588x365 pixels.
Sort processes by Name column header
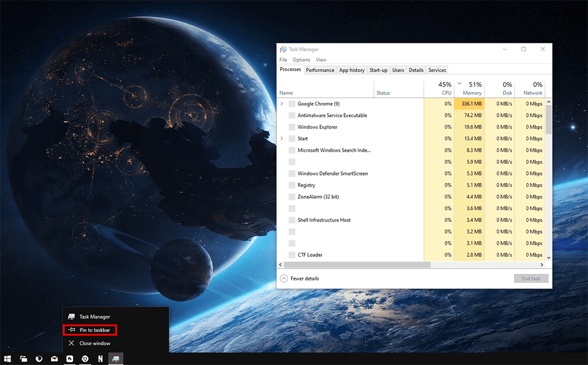point(326,89)
